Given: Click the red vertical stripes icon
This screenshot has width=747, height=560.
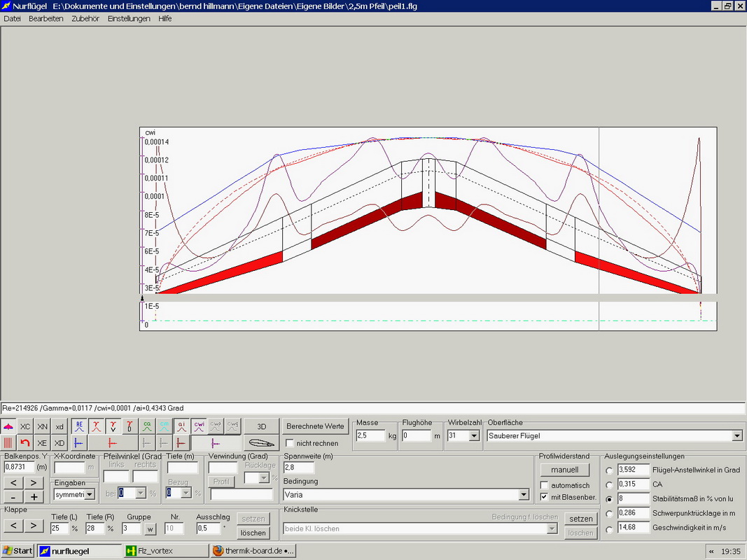Looking at the screenshot, I should [x=8, y=443].
